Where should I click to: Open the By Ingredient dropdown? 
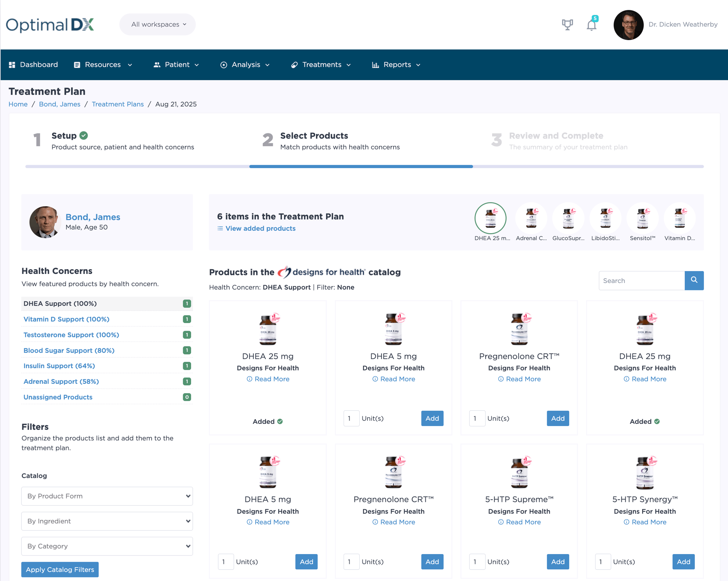107,521
